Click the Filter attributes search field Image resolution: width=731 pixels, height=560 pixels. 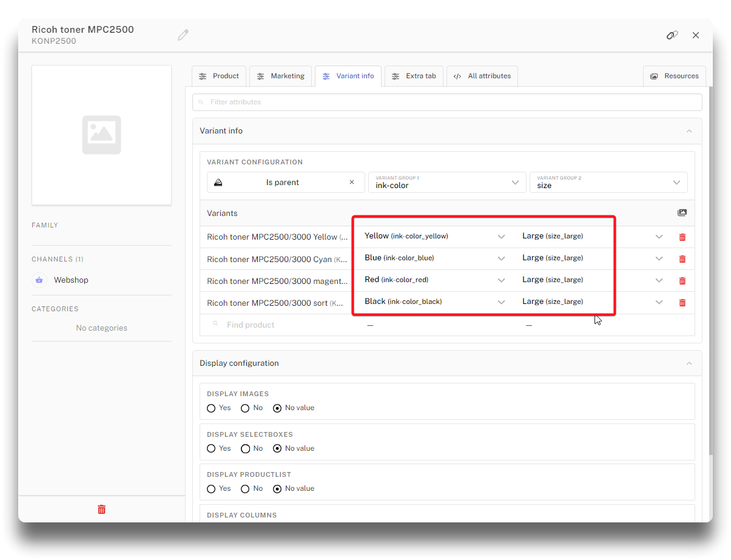pyautogui.click(x=447, y=102)
